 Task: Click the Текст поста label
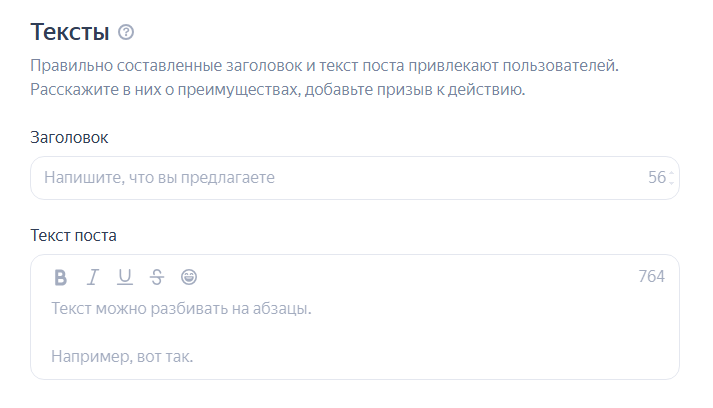pos(73,236)
